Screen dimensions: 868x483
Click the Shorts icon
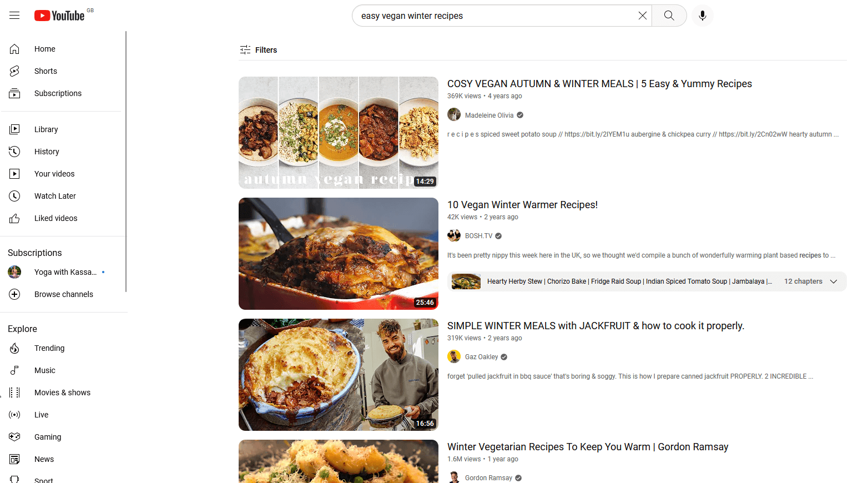pos(14,71)
